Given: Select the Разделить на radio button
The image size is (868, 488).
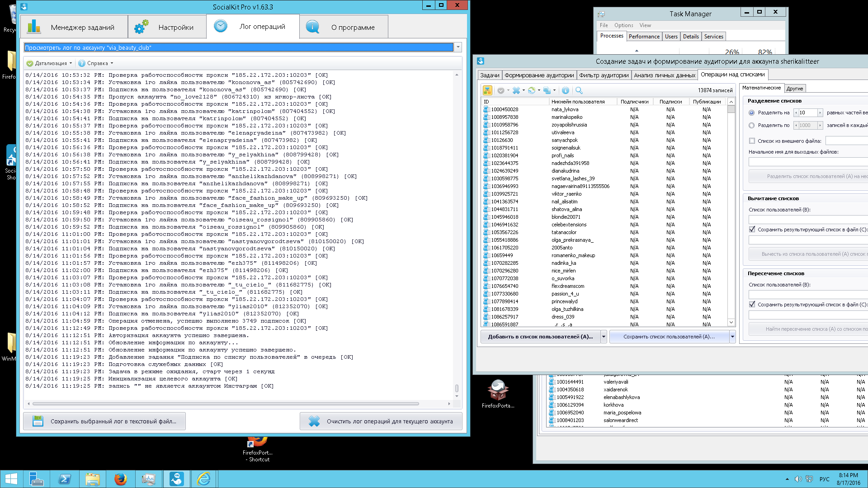Looking at the screenshot, I should 751,113.
